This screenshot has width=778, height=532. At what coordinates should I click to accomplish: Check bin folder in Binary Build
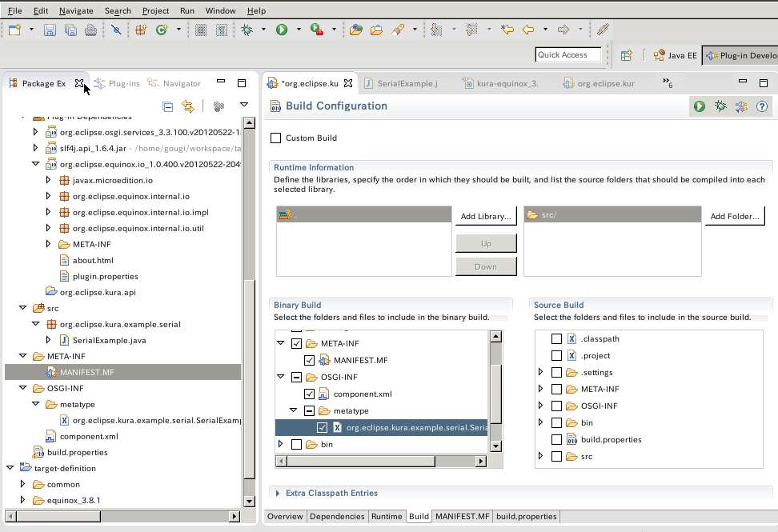(x=297, y=444)
